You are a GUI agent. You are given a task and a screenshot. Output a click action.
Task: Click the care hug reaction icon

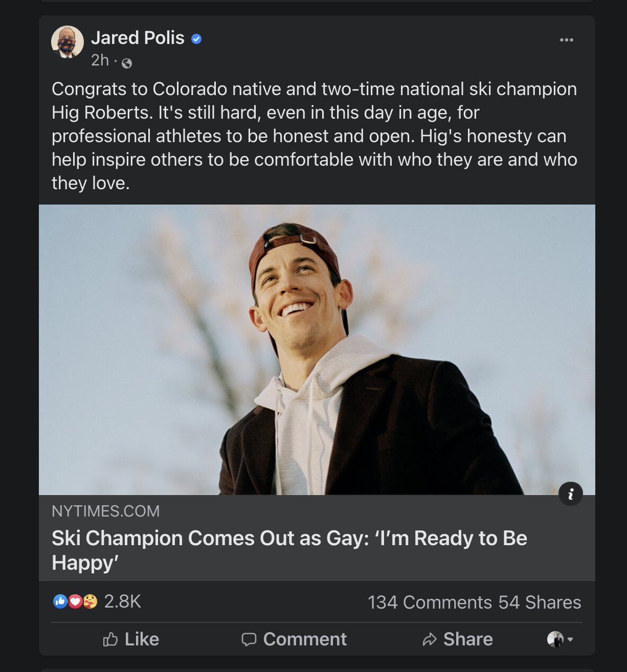(90, 601)
